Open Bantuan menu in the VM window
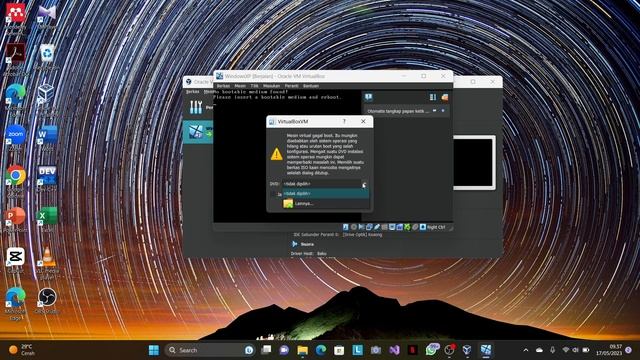The width and height of the screenshot is (640, 360). click(x=311, y=86)
